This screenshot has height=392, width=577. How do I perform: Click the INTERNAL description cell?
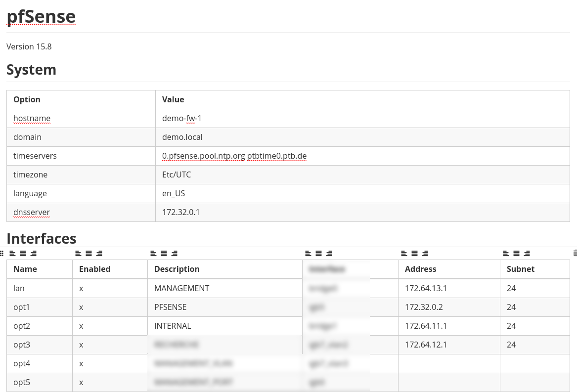[225, 326]
